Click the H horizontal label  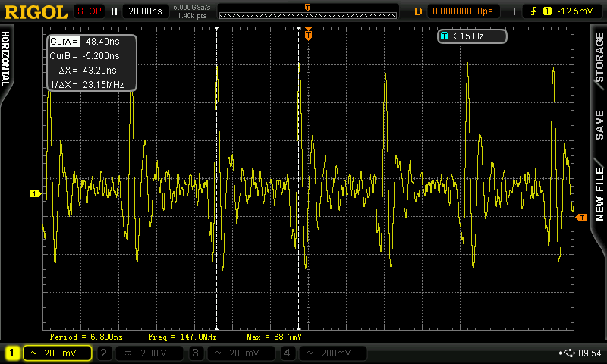coord(115,11)
